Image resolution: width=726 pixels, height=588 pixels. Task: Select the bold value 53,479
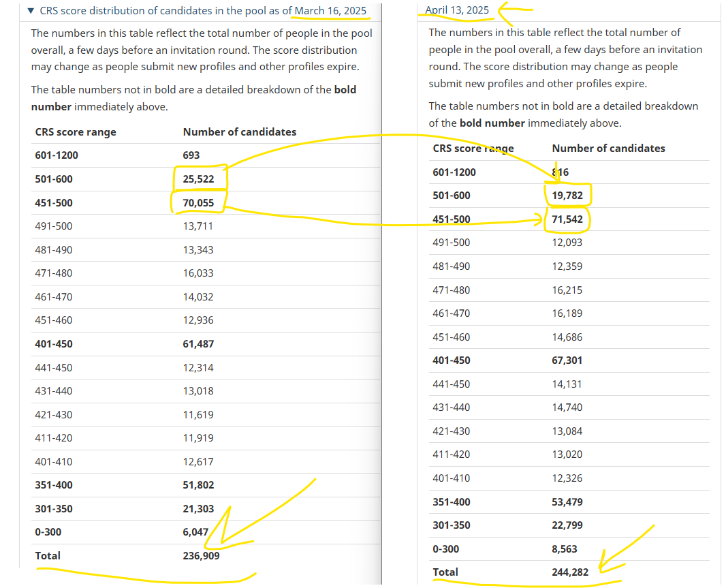point(567,502)
